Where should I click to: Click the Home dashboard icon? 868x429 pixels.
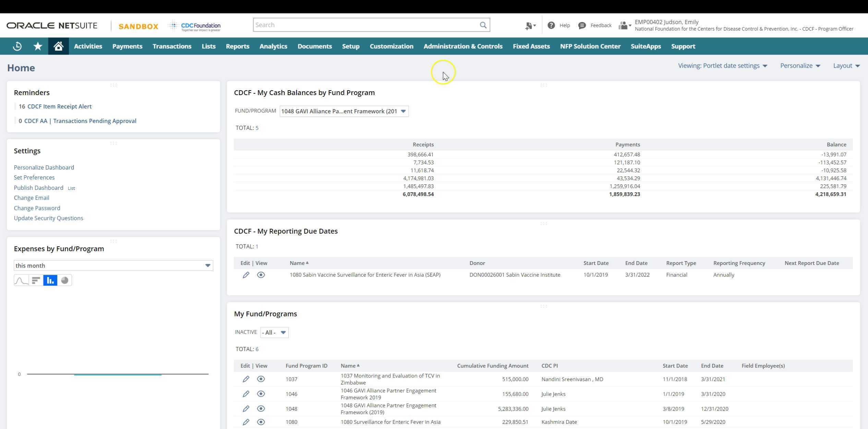pyautogui.click(x=58, y=46)
